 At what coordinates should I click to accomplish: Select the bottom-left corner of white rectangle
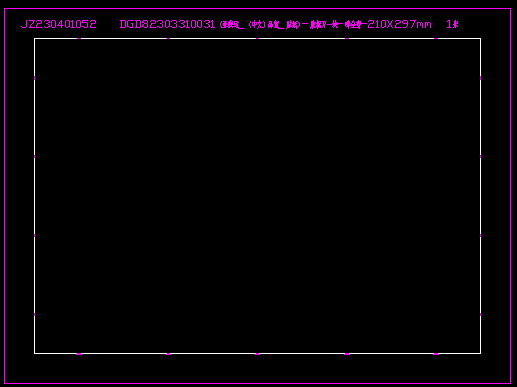pyautogui.click(x=35, y=353)
